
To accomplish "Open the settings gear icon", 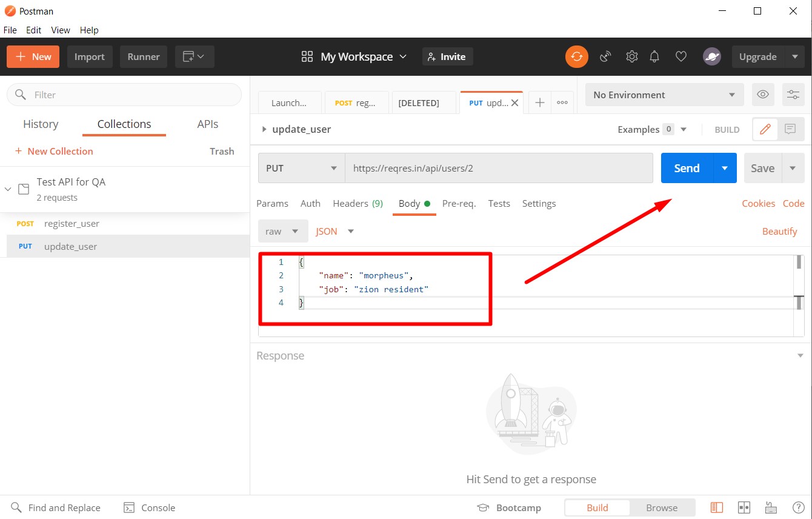I will (x=631, y=56).
